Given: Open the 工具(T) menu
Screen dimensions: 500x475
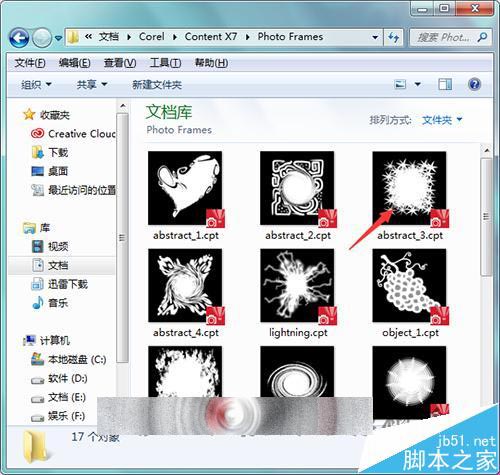Looking at the screenshot, I should pyautogui.click(x=165, y=63).
